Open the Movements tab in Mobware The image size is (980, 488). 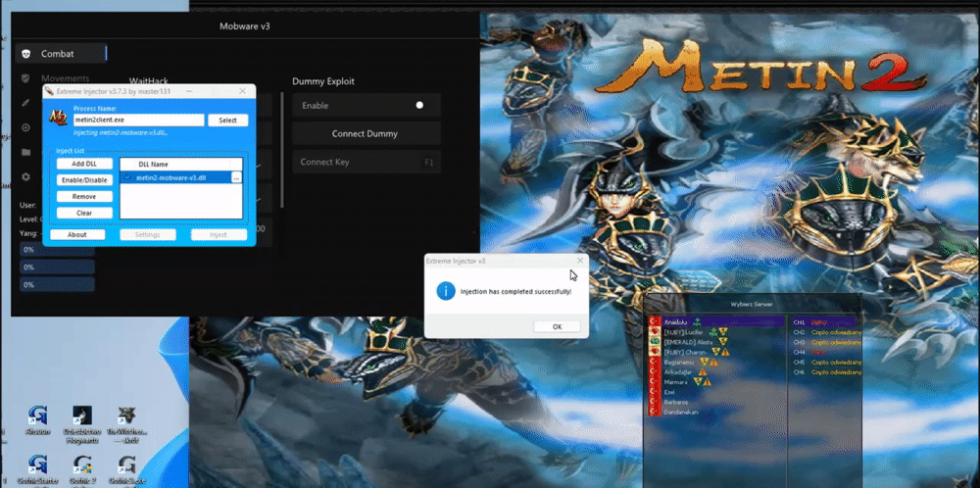[x=65, y=78]
